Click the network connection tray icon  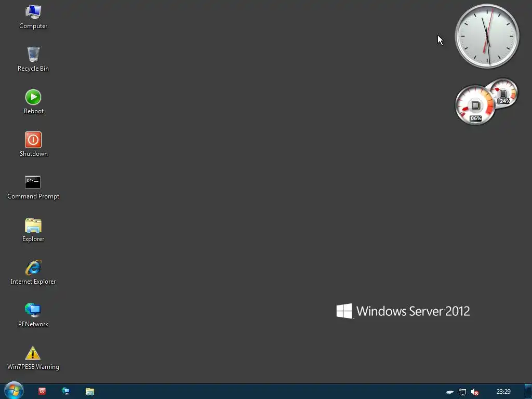click(x=462, y=392)
